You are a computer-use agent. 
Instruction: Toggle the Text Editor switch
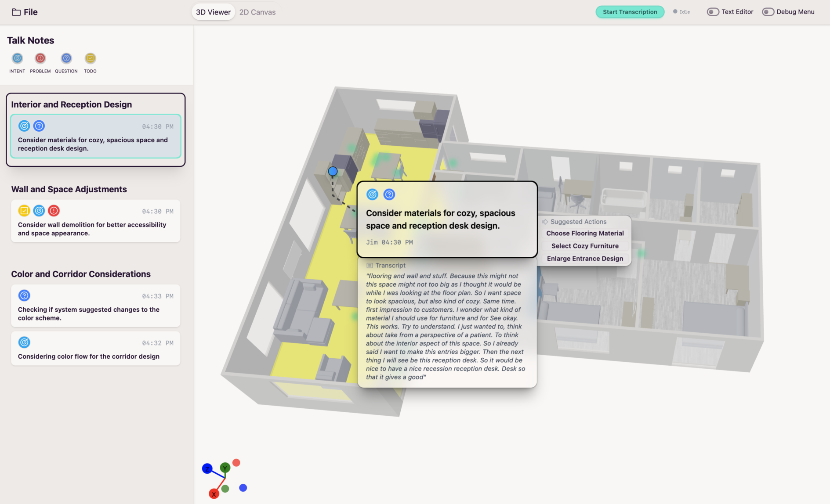coord(713,12)
